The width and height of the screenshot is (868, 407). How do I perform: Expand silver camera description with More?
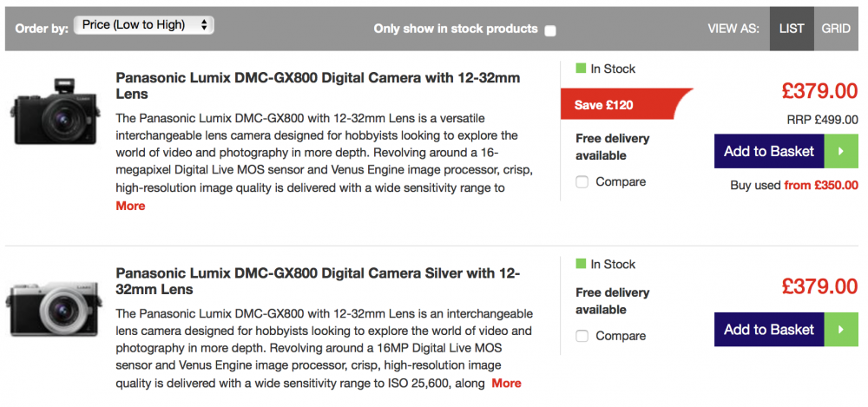506,383
